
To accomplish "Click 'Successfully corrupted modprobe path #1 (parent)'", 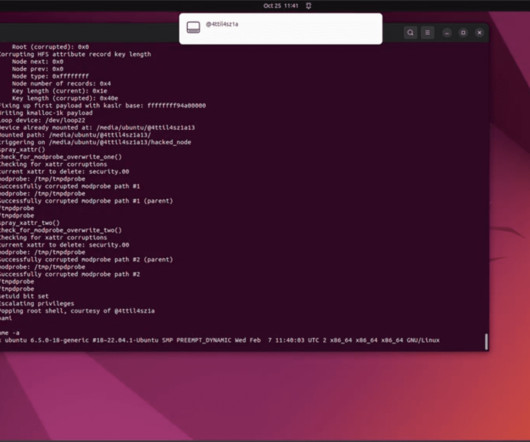I will point(87,201).
